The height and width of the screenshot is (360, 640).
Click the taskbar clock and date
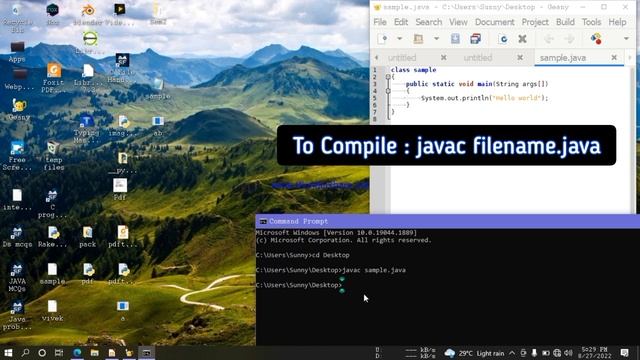[596, 353]
